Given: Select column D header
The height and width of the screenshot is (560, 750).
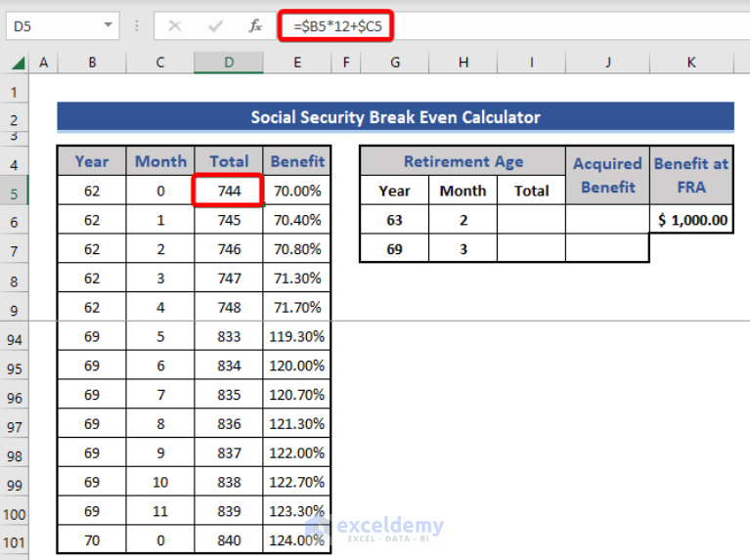Looking at the screenshot, I should pos(229,63).
